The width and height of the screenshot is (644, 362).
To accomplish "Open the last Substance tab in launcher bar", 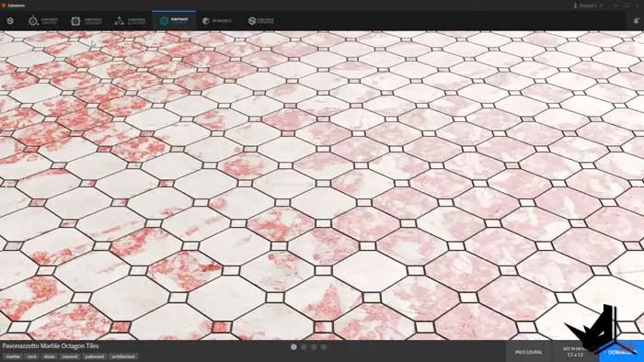I will pos(261,20).
